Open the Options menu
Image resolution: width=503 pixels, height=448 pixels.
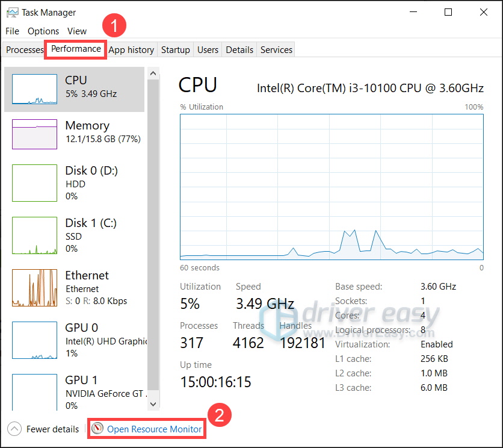pos(43,31)
